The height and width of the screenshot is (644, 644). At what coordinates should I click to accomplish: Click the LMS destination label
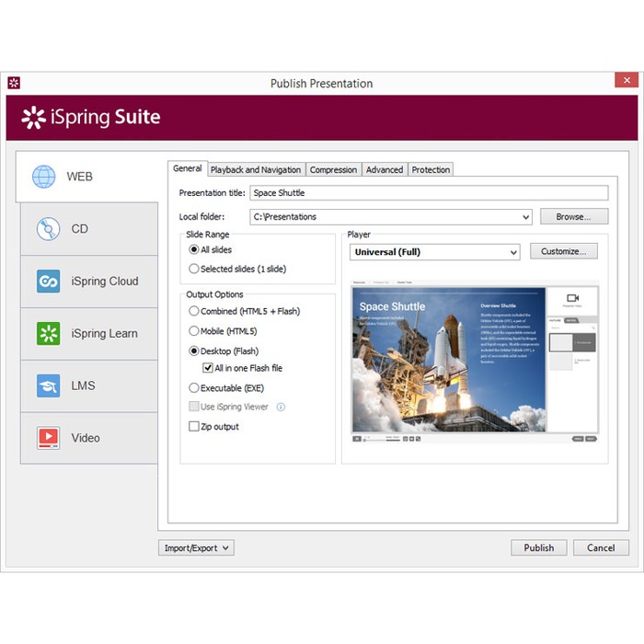tap(83, 385)
